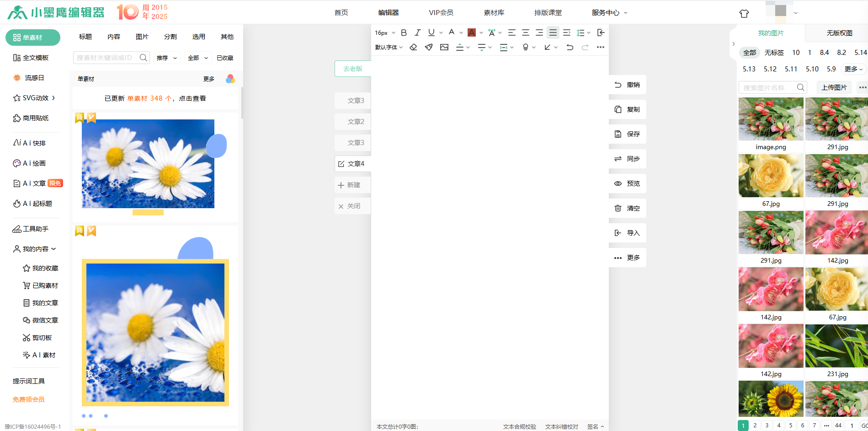Select the eraser clear-formatting icon
The image size is (868, 431).
[413, 47]
